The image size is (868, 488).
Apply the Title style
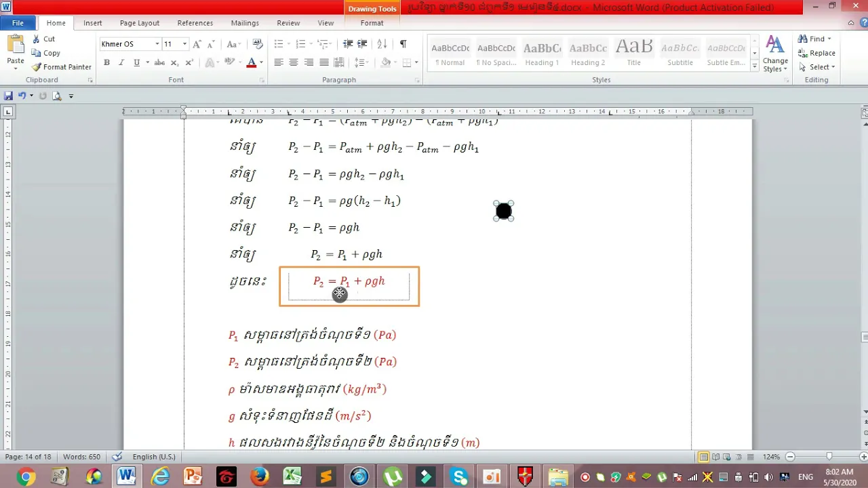(634, 53)
